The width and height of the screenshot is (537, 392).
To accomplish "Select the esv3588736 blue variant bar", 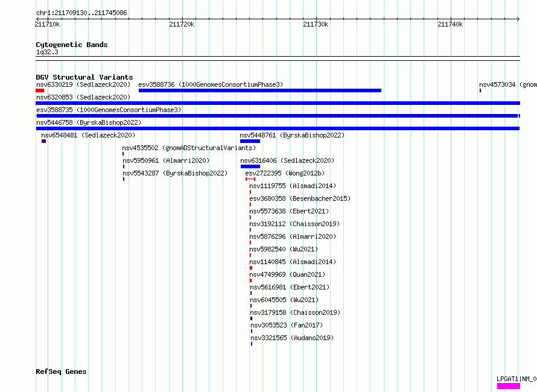I will (x=260, y=90).
